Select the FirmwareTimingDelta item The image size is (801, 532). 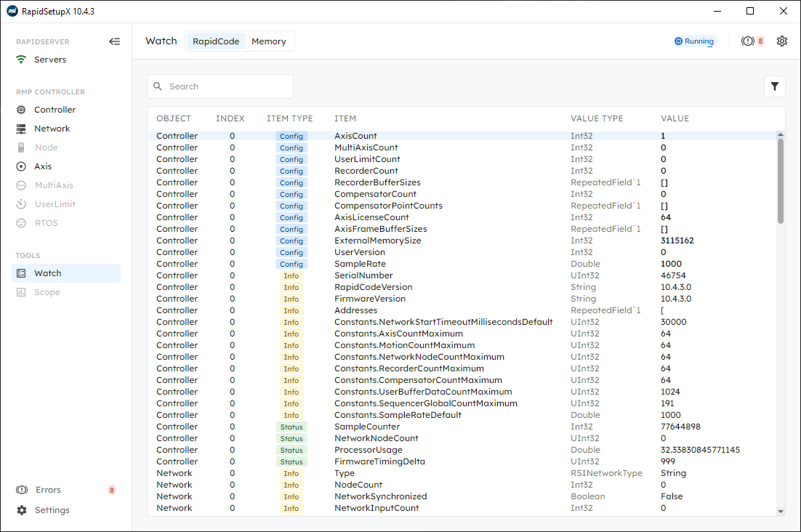pyautogui.click(x=379, y=462)
